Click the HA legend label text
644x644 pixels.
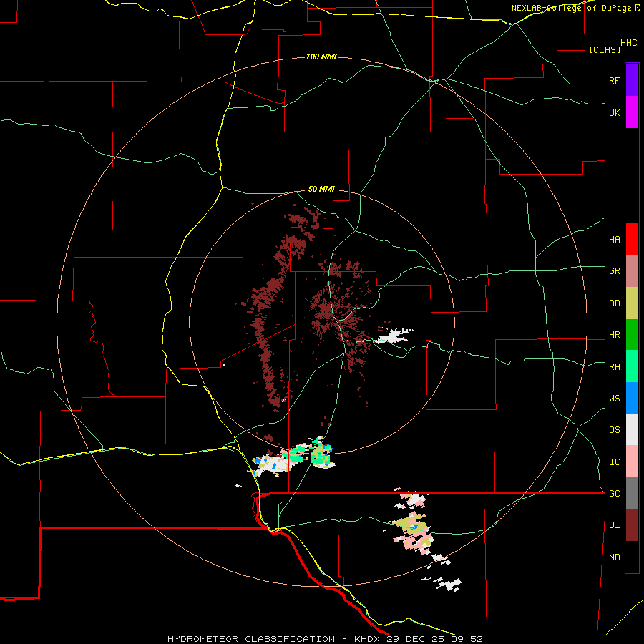pyautogui.click(x=614, y=240)
